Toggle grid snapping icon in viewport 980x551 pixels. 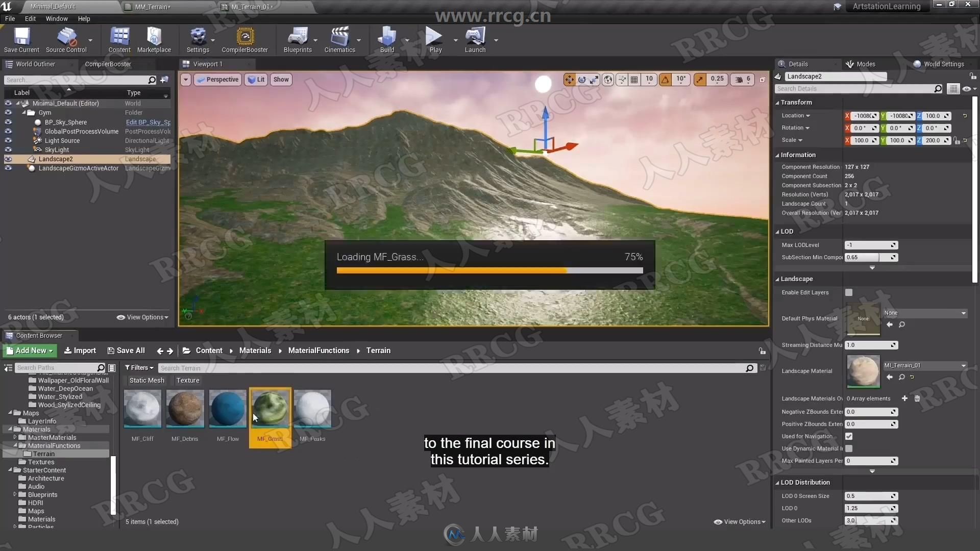pyautogui.click(x=634, y=80)
